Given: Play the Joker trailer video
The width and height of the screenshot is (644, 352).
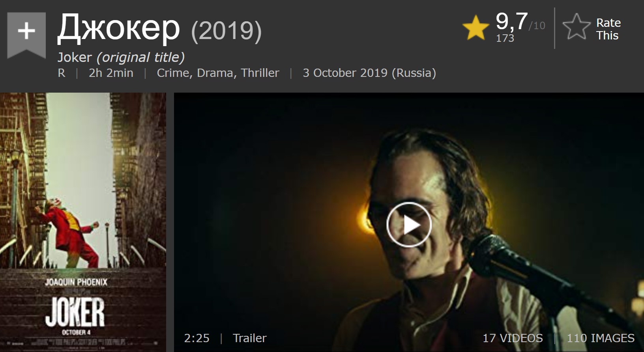Looking at the screenshot, I should pyautogui.click(x=409, y=225).
